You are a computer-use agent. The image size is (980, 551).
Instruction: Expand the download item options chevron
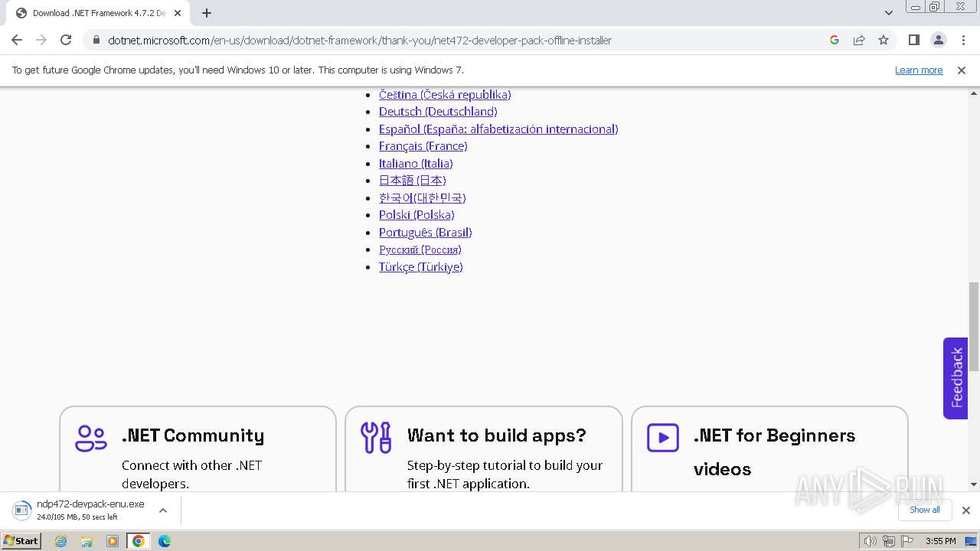(x=162, y=510)
